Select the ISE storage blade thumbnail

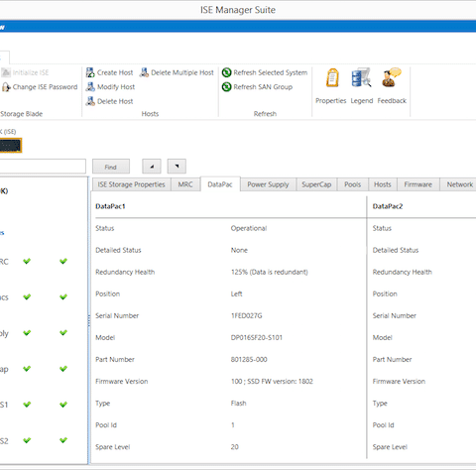(11, 146)
